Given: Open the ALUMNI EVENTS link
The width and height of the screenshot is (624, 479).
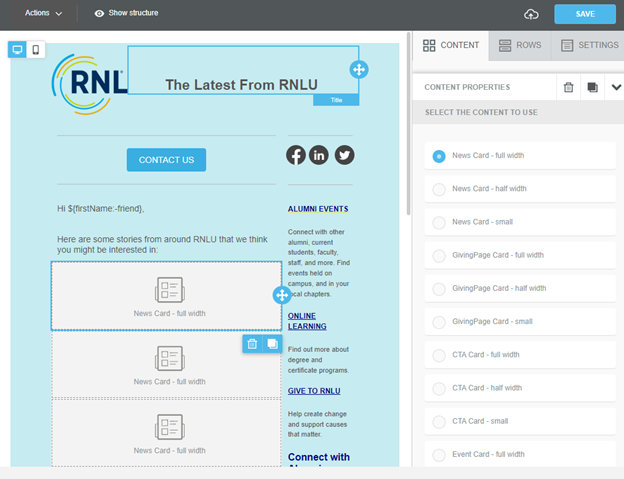Looking at the screenshot, I should [x=318, y=209].
